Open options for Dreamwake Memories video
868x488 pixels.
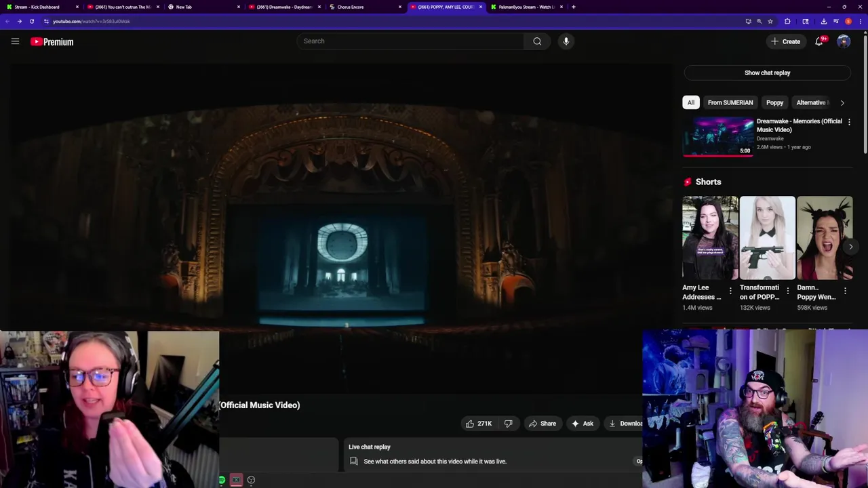849,122
